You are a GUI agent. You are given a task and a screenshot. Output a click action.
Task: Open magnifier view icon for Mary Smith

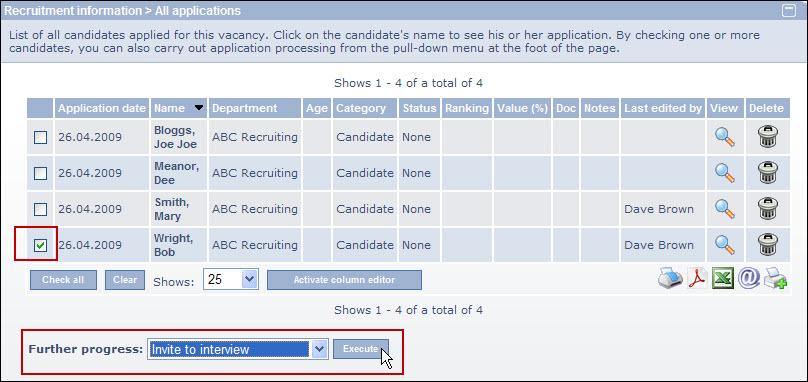[725, 209]
